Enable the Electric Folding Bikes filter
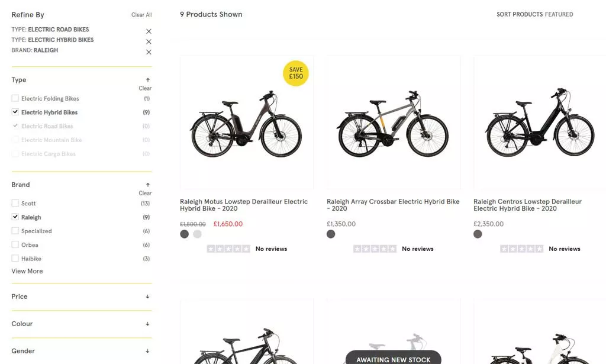The image size is (606, 364). [14, 98]
